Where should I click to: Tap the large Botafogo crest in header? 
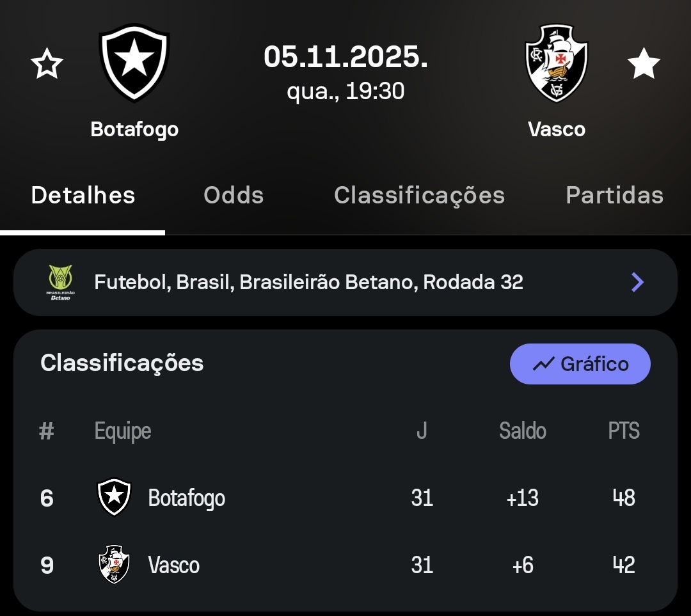click(x=134, y=63)
